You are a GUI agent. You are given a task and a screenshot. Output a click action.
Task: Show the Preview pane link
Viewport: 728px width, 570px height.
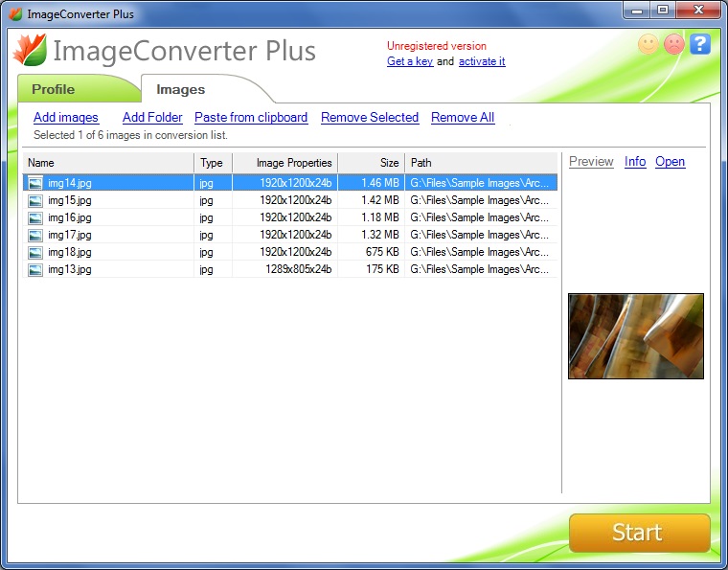[x=592, y=162]
